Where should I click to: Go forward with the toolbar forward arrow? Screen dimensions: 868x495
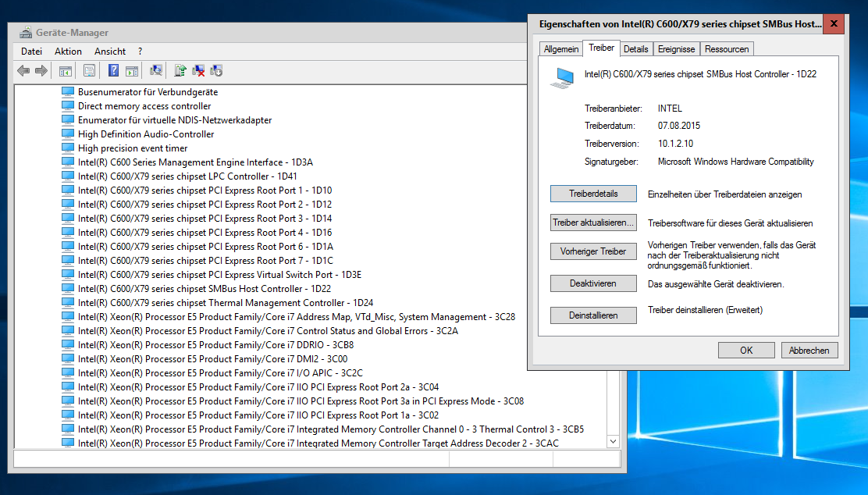41,71
